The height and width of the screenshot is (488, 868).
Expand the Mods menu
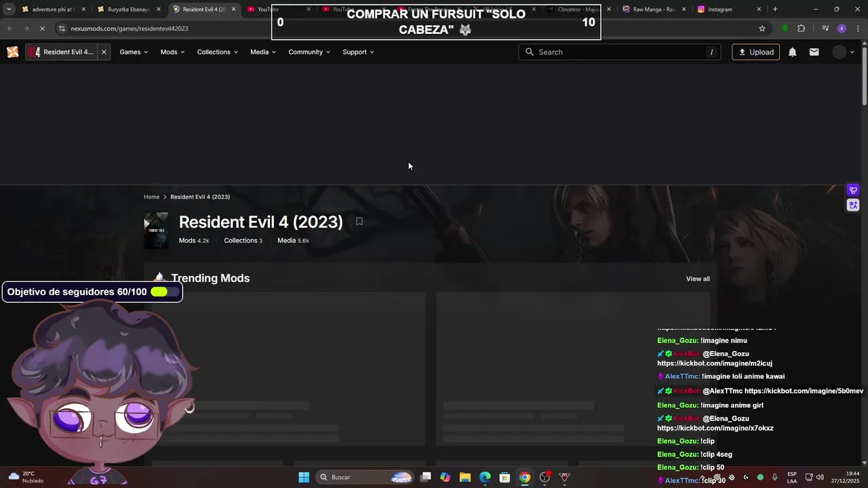coord(172,52)
